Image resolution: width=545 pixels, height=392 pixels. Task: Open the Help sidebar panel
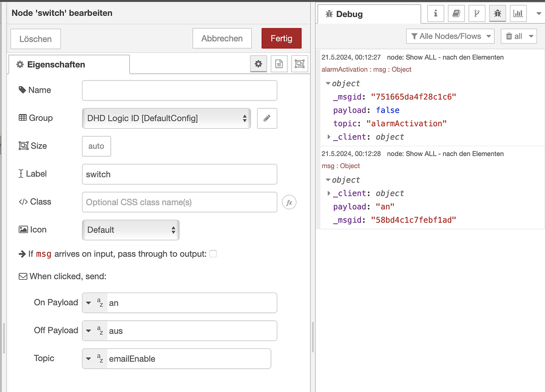pyautogui.click(x=456, y=13)
